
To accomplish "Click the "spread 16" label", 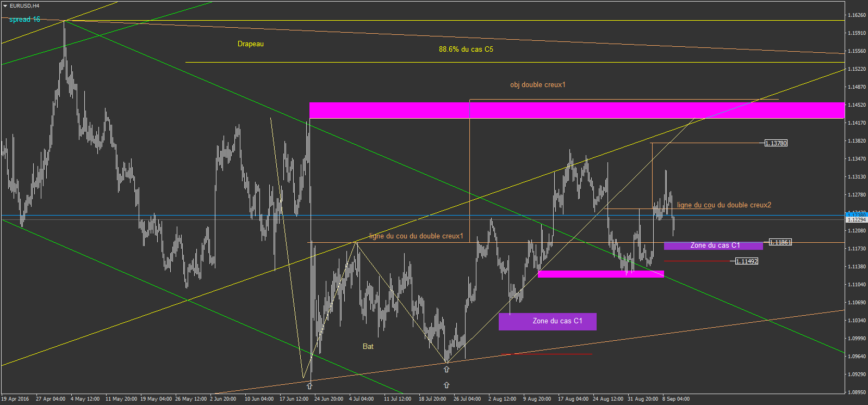I will coord(25,20).
